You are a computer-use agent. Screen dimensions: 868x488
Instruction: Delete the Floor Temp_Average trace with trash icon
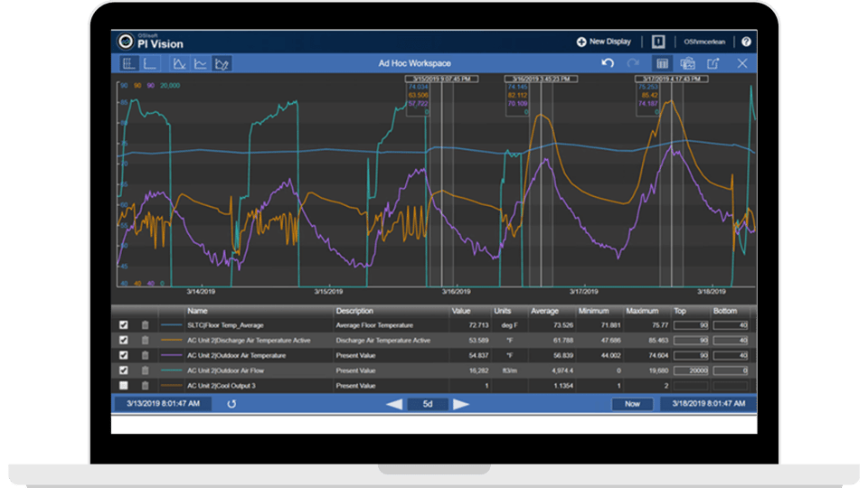coord(144,325)
